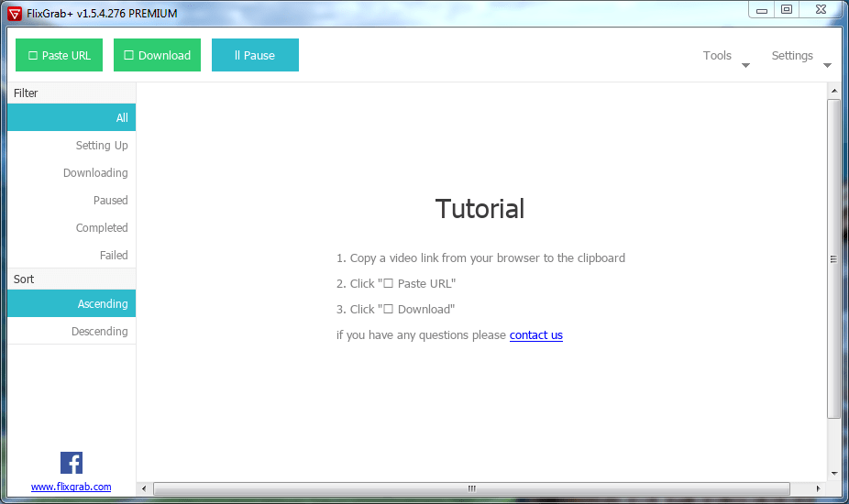849x504 pixels.
Task: Open the Settings dropdown menu
Action: point(800,56)
